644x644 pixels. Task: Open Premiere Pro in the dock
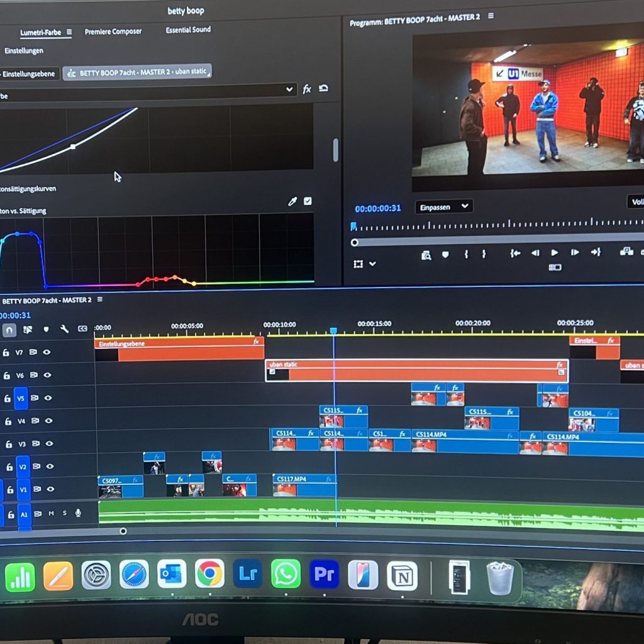pos(324,574)
